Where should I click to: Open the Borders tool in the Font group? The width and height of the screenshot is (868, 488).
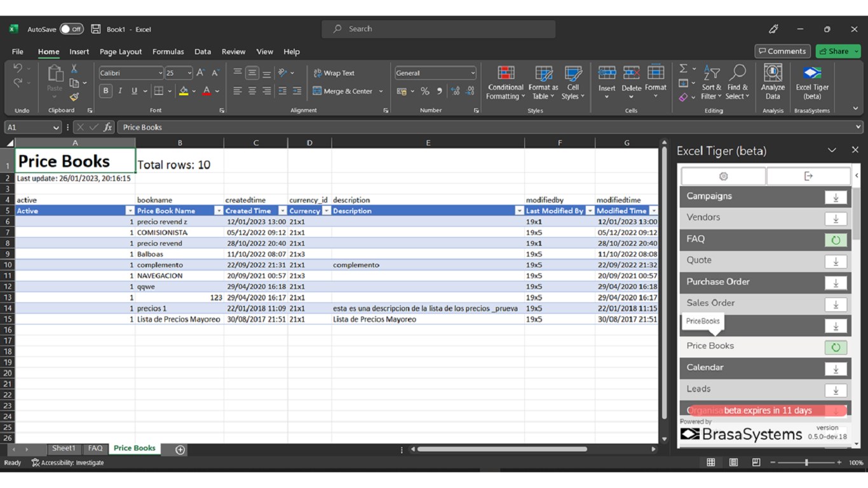click(x=159, y=91)
